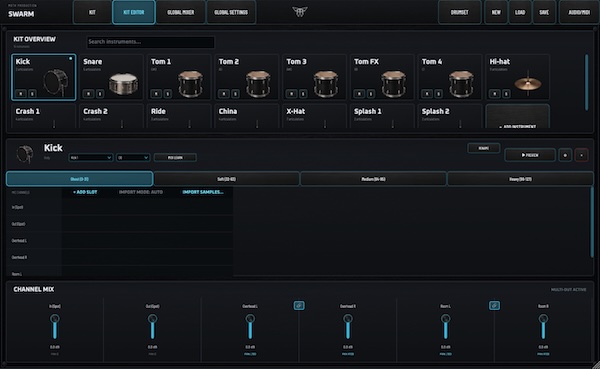Solo the Tom 2 instrument
This screenshot has height=369, width=600.
pyautogui.click(x=235, y=93)
